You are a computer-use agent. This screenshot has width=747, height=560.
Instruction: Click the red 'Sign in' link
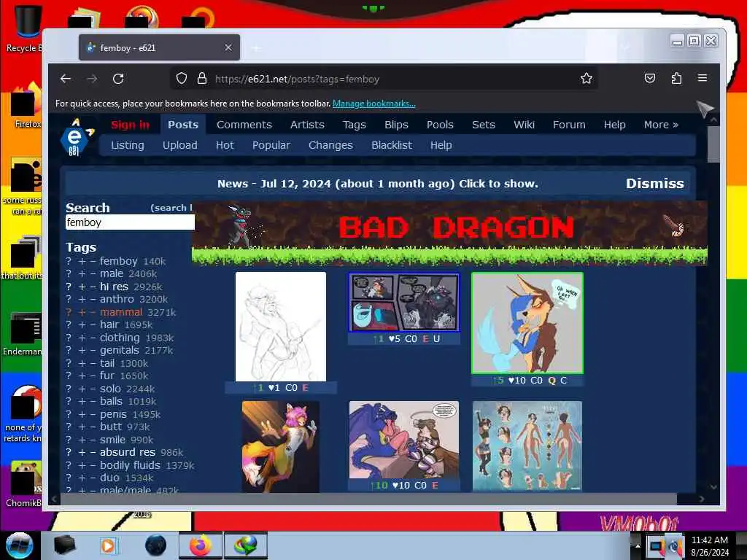point(130,125)
